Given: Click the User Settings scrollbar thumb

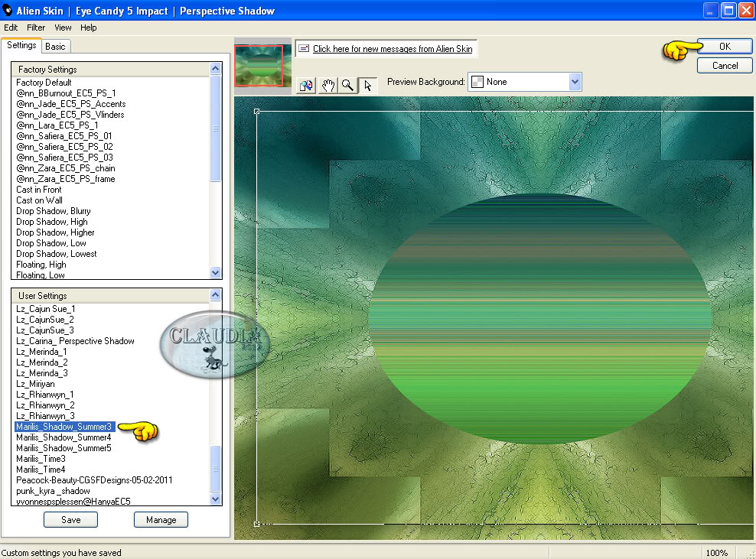Looking at the screenshot, I should point(216,469).
